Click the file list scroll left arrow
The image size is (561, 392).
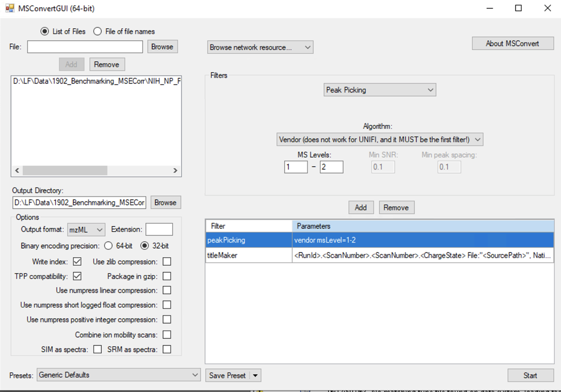[x=17, y=170]
